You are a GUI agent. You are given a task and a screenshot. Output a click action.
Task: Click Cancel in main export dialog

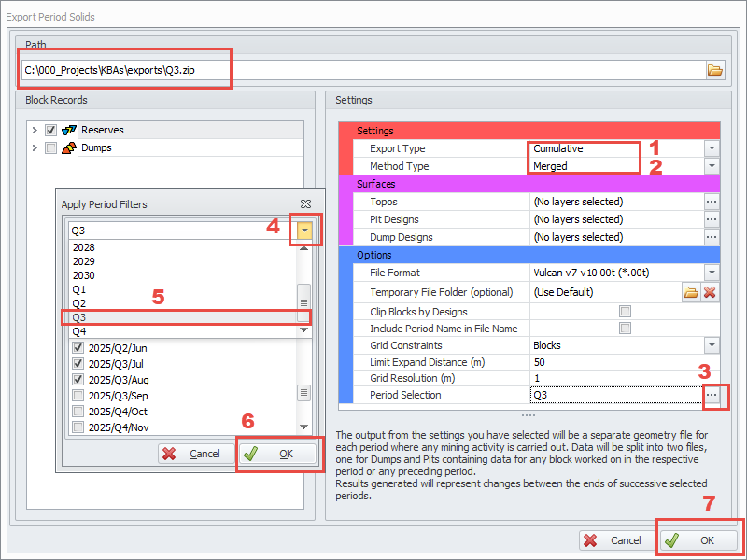coord(614,540)
